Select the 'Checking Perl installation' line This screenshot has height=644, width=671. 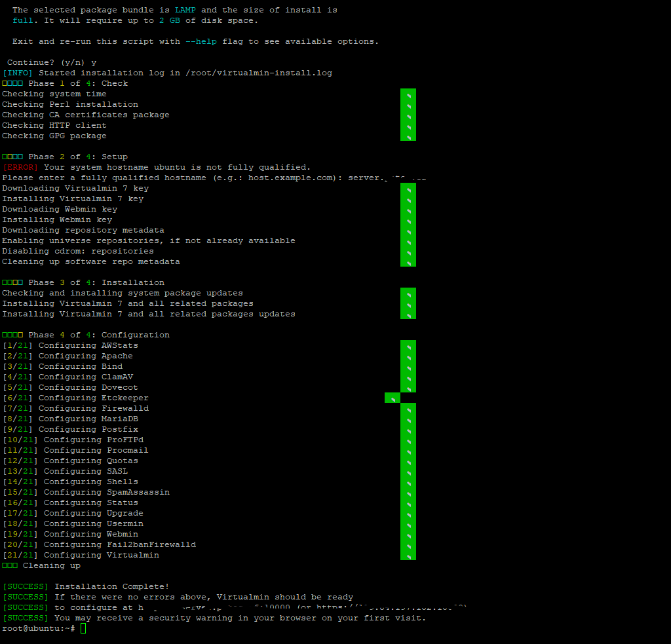pos(70,104)
